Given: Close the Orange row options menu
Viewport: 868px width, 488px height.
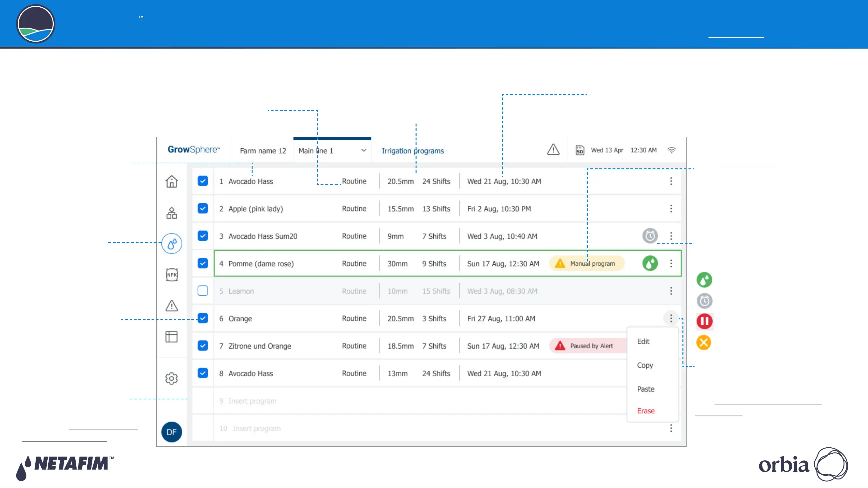Looking at the screenshot, I should click(671, 318).
